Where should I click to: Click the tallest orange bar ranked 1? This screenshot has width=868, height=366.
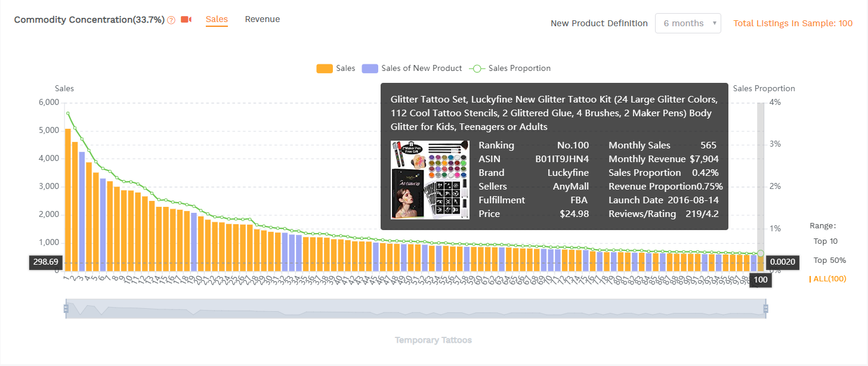click(x=68, y=197)
